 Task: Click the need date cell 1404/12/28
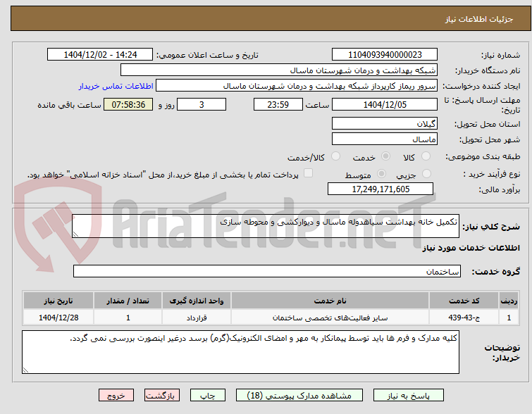click(58, 318)
